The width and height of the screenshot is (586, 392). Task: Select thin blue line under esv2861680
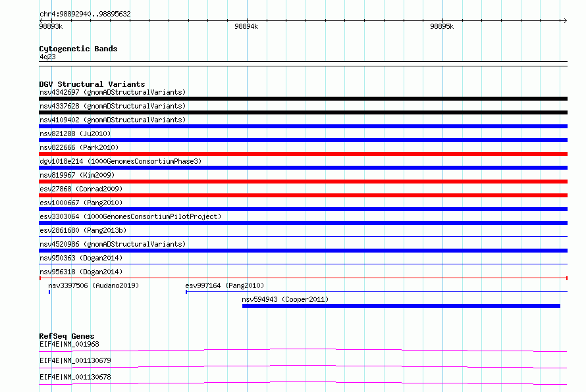(303, 237)
